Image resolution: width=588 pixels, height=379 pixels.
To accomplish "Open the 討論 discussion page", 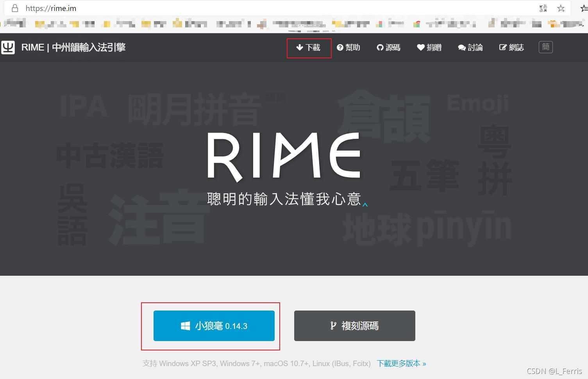I will 470,48.
